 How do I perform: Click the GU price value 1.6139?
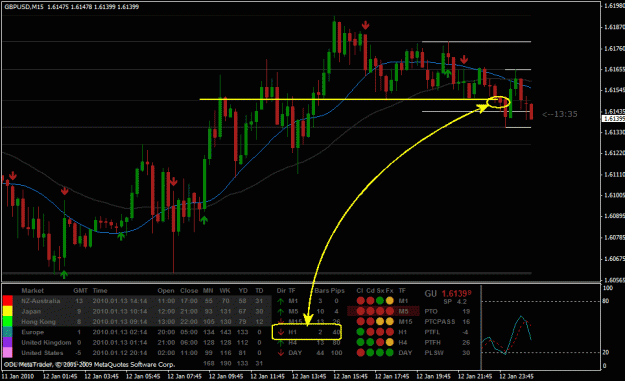pyautogui.click(x=456, y=294)
